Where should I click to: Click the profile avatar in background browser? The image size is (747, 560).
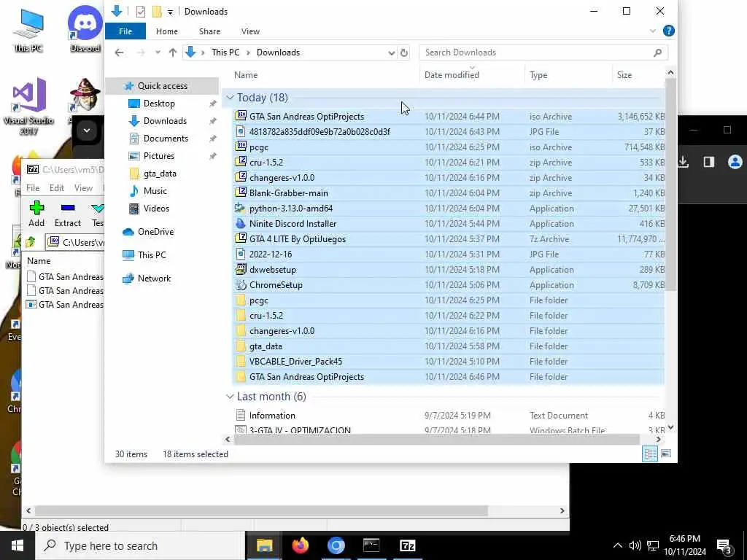point(735,162)
